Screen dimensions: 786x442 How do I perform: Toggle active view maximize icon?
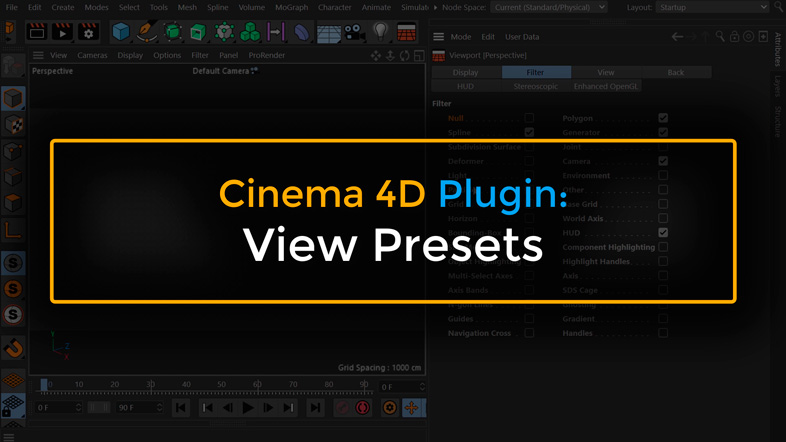tap(419, 56)
